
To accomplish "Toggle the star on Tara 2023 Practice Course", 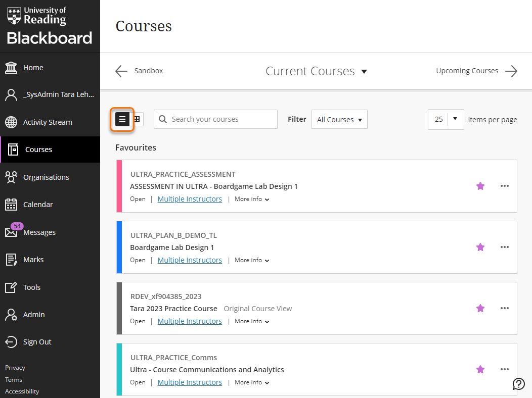I will pyautogui.click(x=480, y=308).
